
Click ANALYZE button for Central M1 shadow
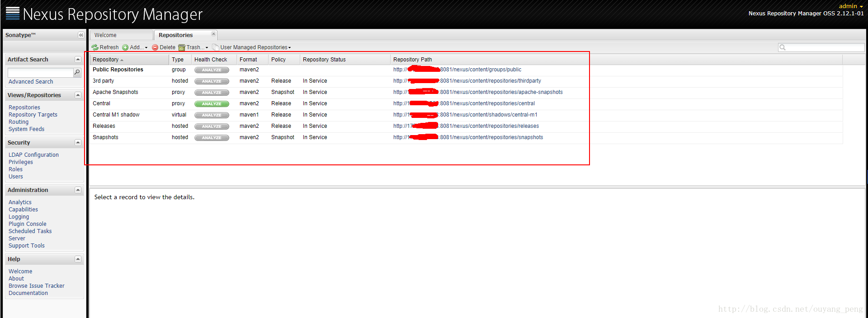tap(212, 115)
